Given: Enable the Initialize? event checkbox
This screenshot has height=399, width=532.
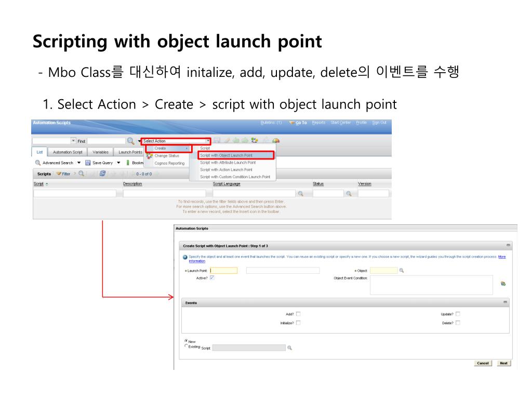Looking at the screenshot, I should coord(298,323).
